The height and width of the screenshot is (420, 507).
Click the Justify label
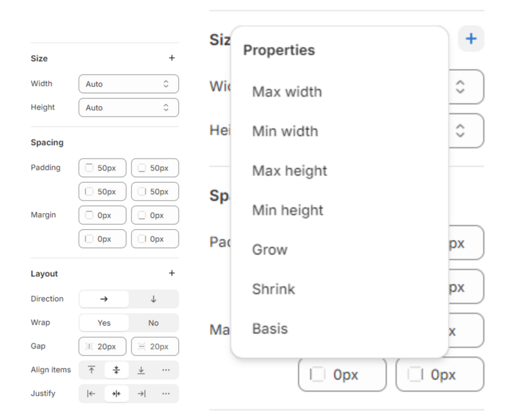[x=43, y=393]
